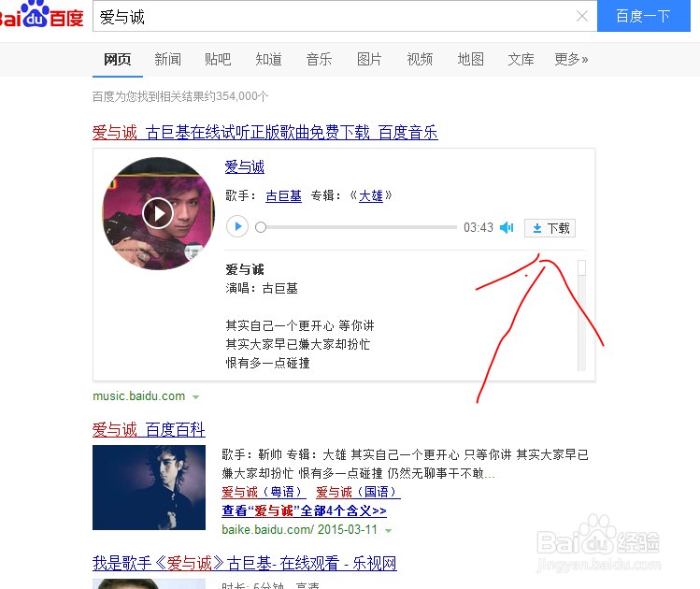Image resolution: width=700 pixels, height=589 pixels.
Task: Expand the baike.baidu.com green dropdown arrow
Action: click(x=389, y=530)
